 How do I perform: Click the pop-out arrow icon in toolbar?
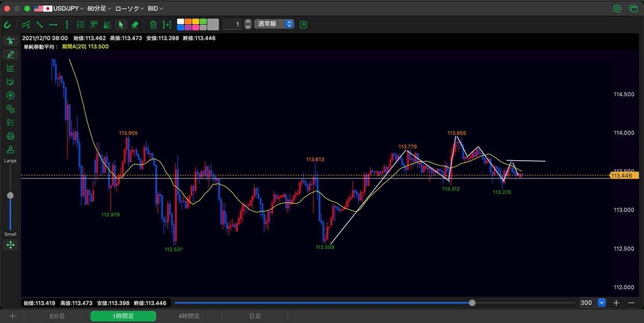pos(303,24)
